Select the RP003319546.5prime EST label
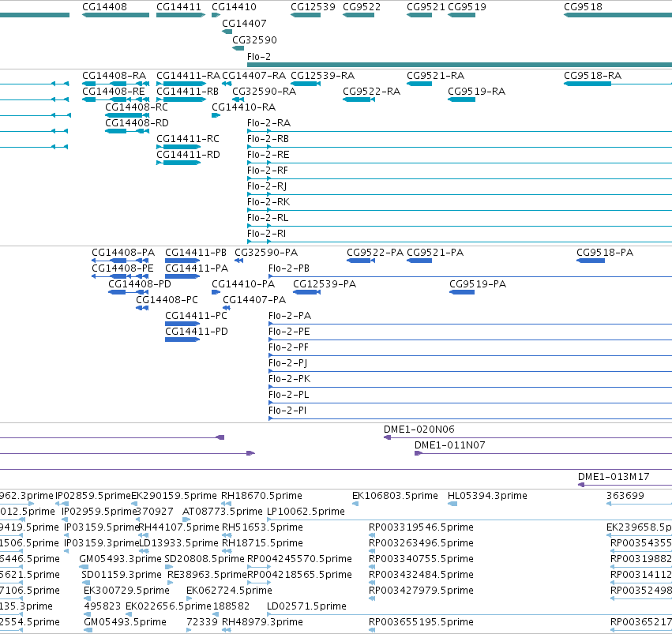The height and width of the screenshot is (634, 672). click(422, 527)
